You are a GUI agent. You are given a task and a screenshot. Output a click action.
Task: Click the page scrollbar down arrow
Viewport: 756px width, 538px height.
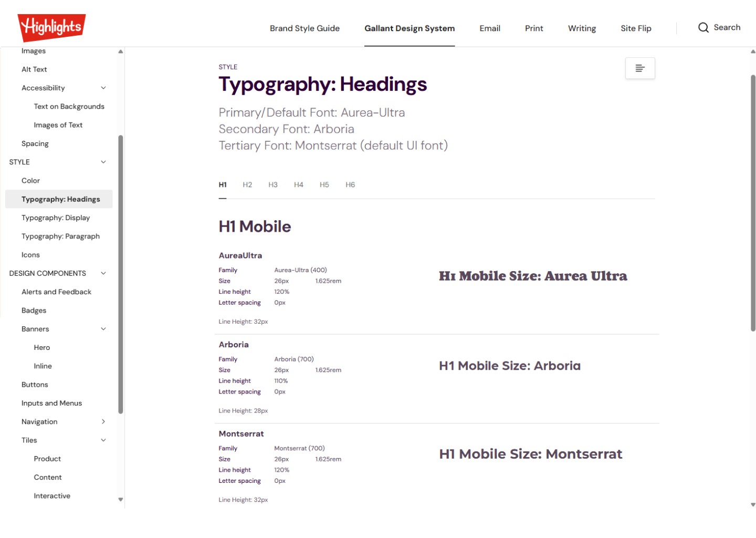tap(751, 503)
